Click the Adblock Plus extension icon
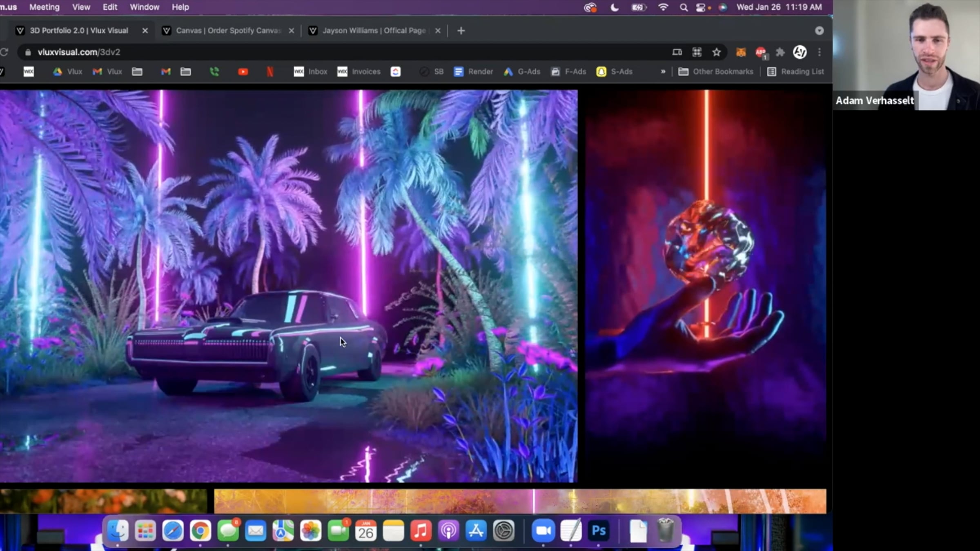This screenshot has width=980, height=551. 760,52
